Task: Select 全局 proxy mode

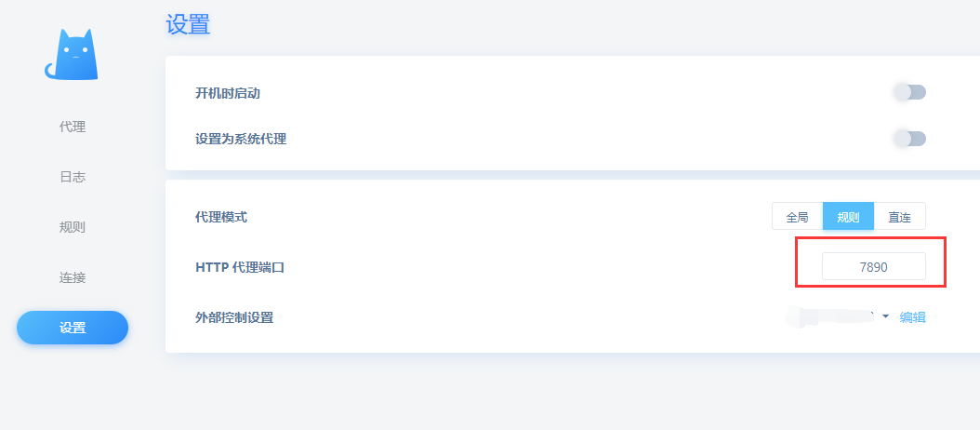Action: click(x=797, y=217)
